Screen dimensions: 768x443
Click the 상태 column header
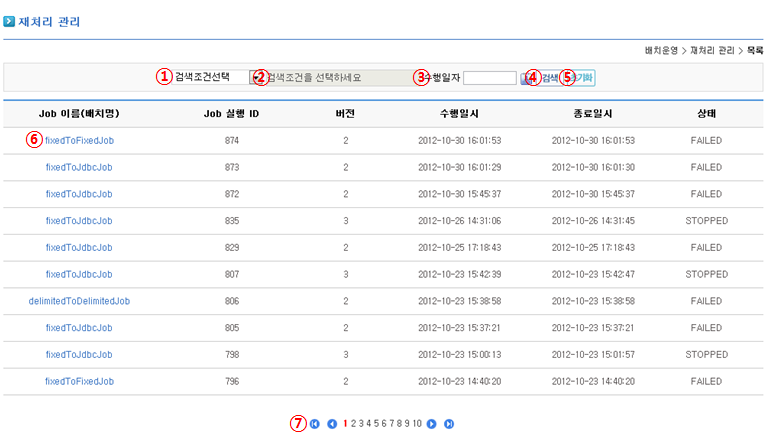pyautogui.click(x=706, y=114)
